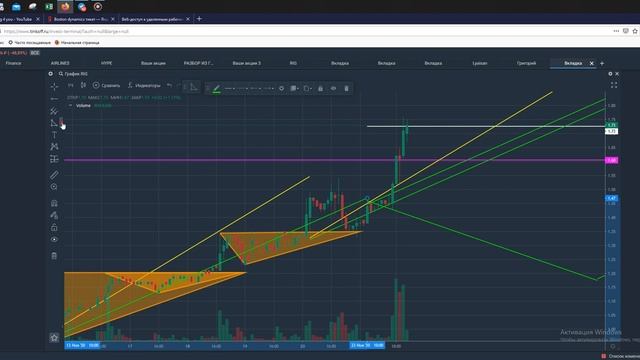Open the Индикаторы indicators menu
The height and width of the screenshot is (360, 640).
144,85
